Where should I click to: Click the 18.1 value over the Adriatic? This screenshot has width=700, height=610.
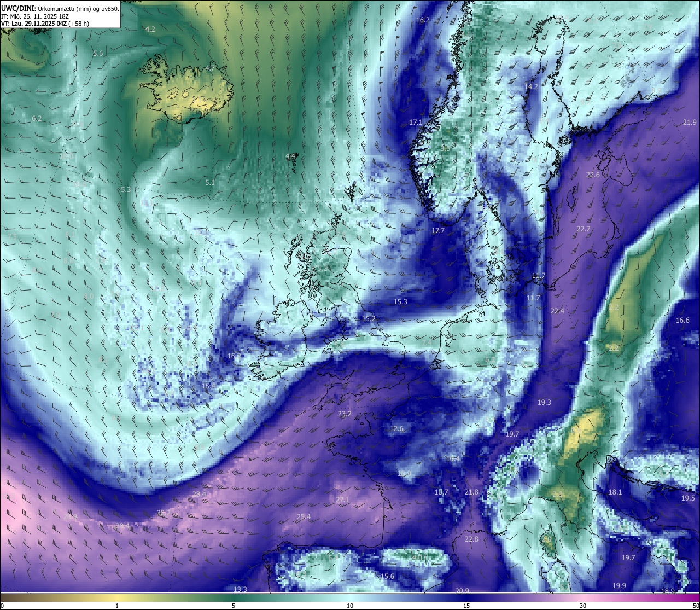click(x=615, y=492)
